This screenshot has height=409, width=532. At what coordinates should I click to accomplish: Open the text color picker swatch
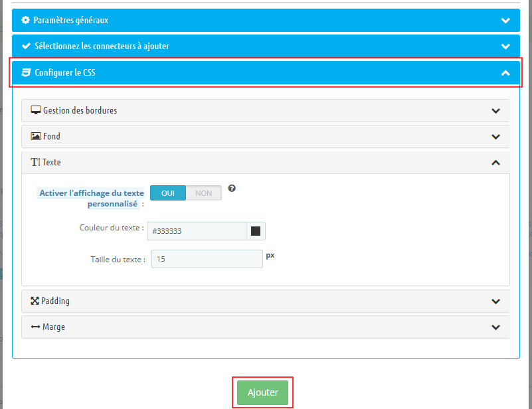click(x=256, y=231)
